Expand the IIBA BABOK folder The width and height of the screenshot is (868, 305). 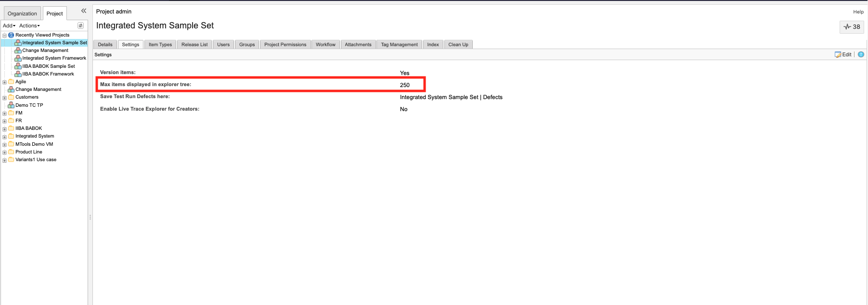(4, 129)
